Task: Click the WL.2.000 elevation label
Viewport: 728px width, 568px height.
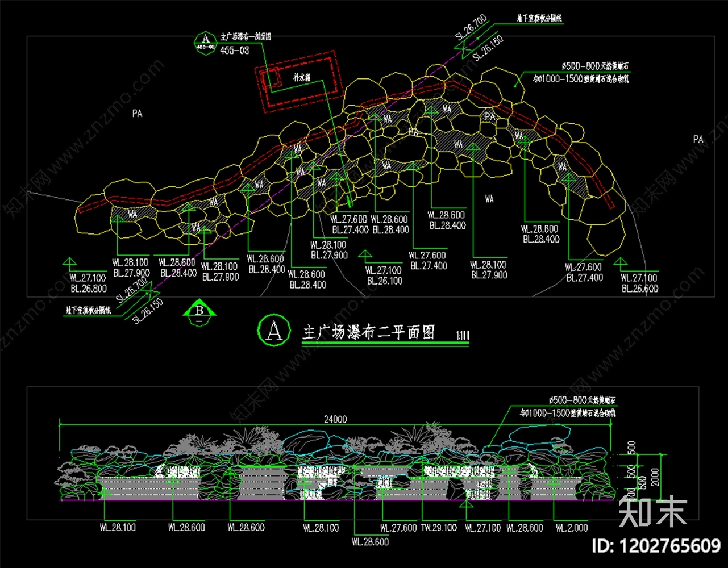Action: (572, 528)
